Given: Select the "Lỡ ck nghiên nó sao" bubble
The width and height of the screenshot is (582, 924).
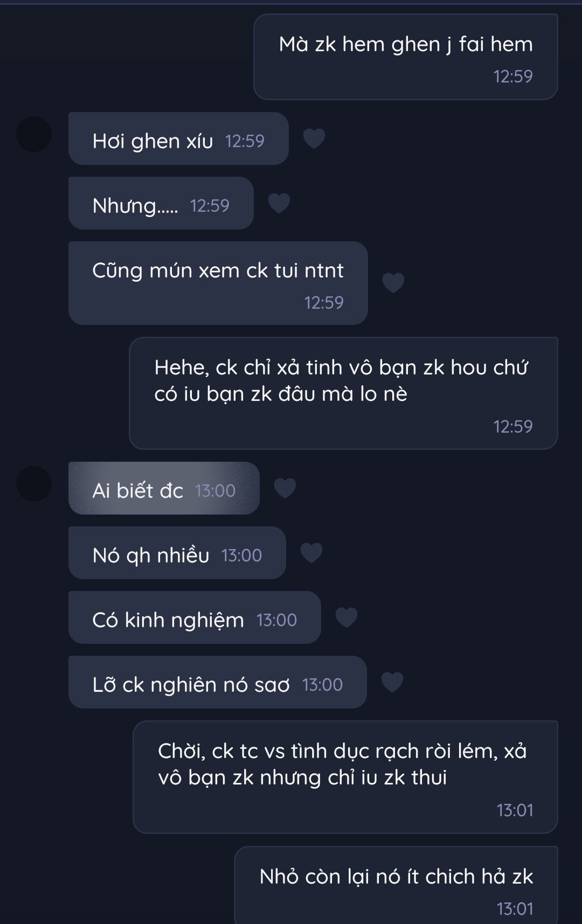Looking at the screenshot, I should coord(217,683).
